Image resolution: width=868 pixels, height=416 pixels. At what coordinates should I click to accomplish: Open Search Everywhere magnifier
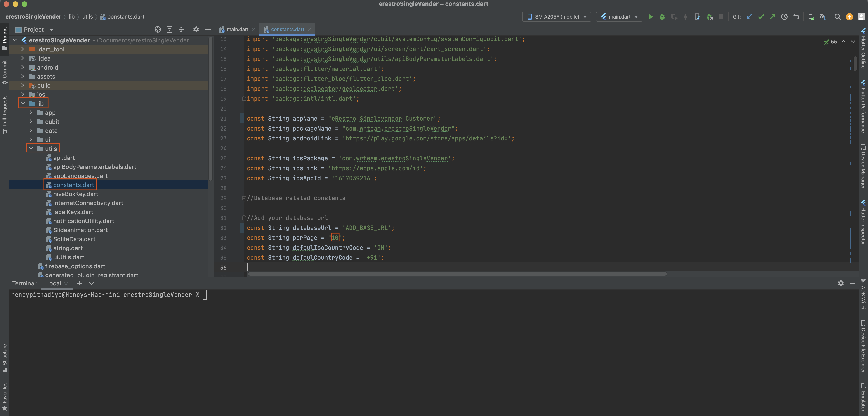[x=837, y=17]
